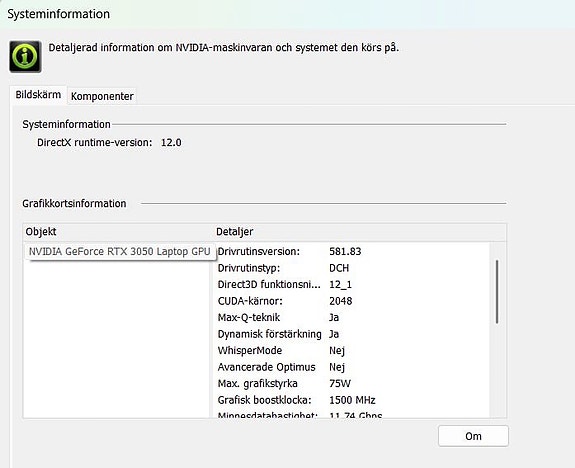Click the details list vertical scrollbar
The height and width of the screenshot is (468, 575).
(x=497, y=292)
